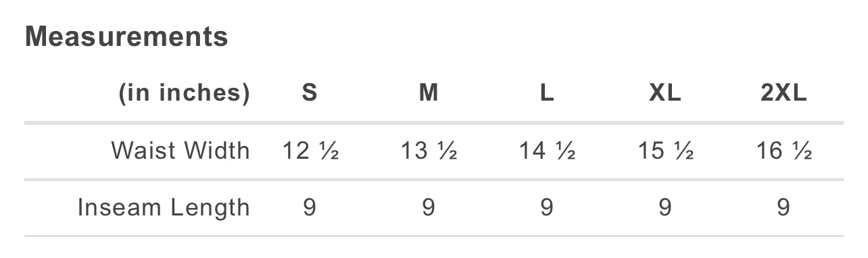
Task: Click waist width value 12 ½ for S
Action: pos(310,151)
